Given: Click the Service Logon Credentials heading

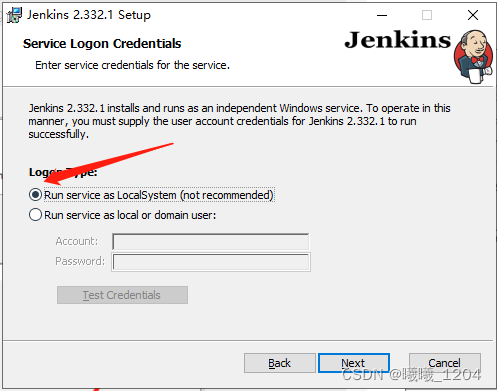Looking at the screenshot, I should [x=102, y=44].
